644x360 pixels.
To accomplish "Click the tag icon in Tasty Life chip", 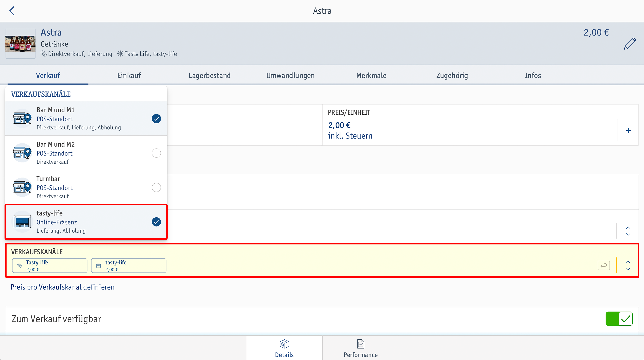I will coord(20,266).
